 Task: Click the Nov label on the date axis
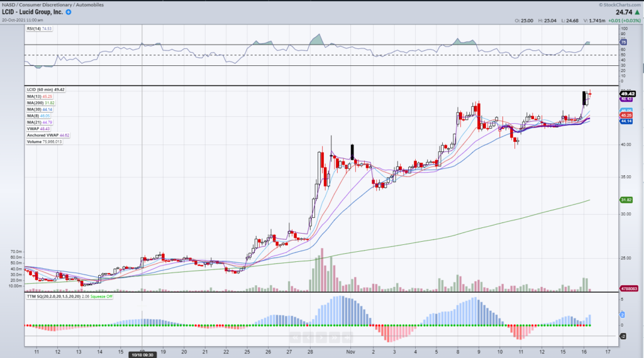[350, 352]
